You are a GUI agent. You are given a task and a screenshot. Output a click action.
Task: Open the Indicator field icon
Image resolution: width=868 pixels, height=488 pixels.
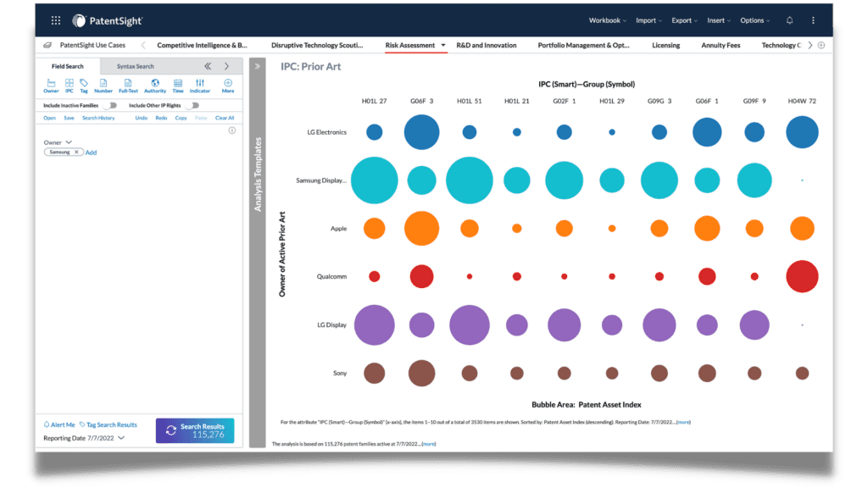201,81
